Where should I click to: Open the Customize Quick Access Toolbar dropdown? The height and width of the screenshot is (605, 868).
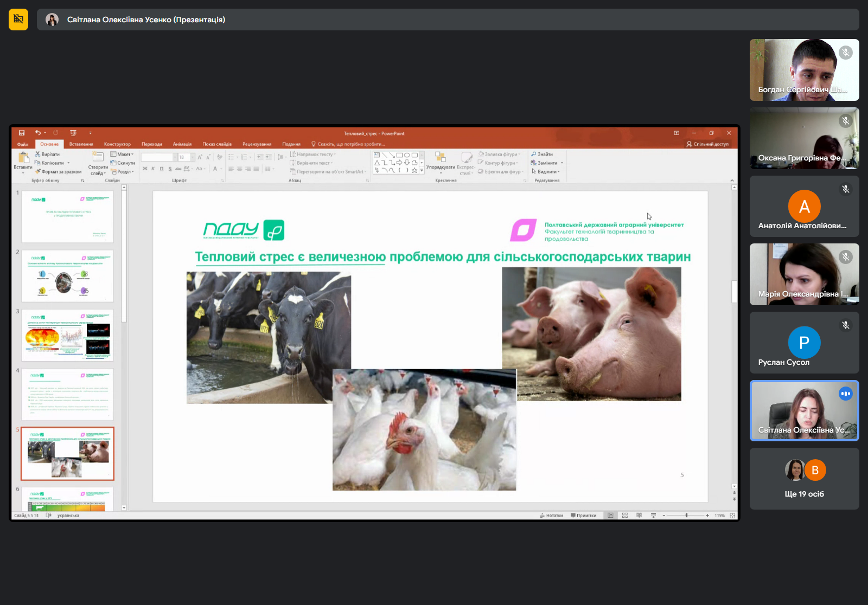91,133
